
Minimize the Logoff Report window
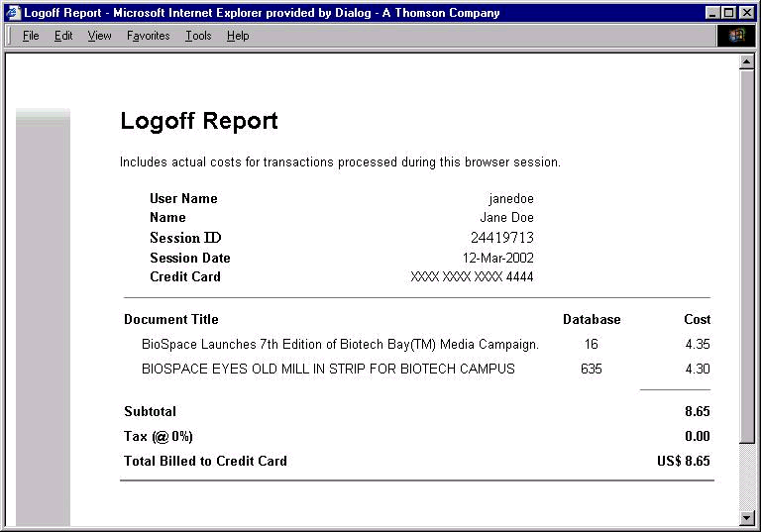[x=712, y=13]
